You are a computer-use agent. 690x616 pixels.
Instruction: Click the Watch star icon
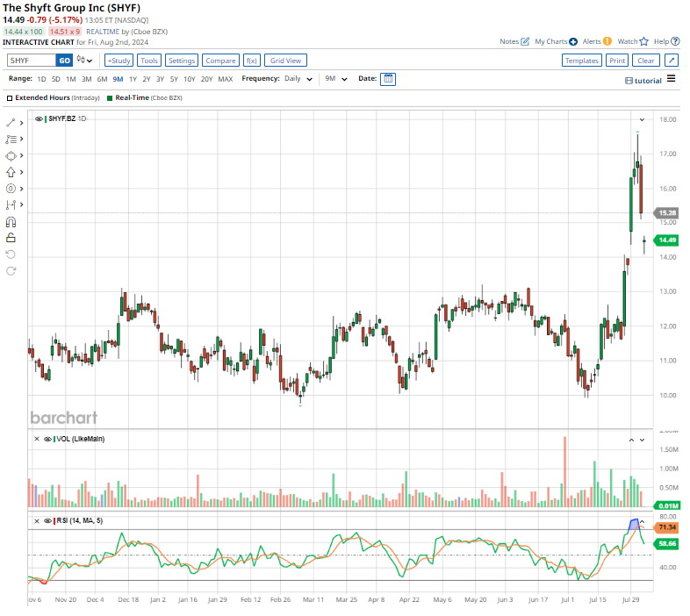coord(643,41)
